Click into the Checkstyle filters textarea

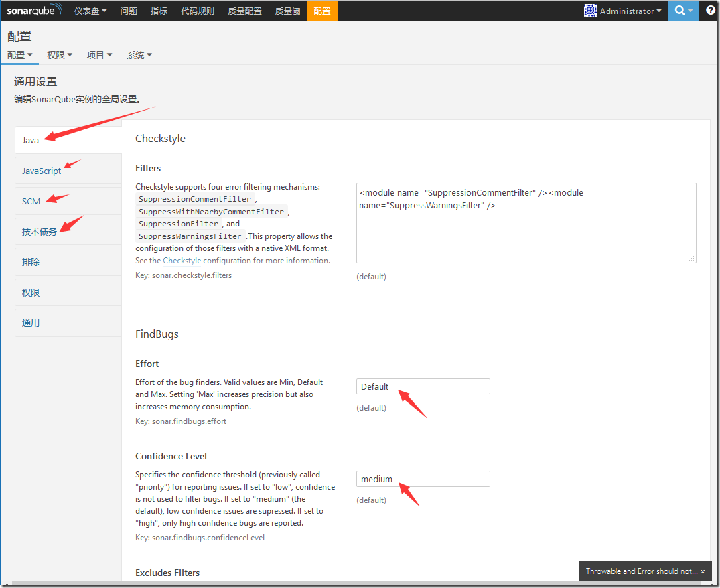(x=526, y=223)
